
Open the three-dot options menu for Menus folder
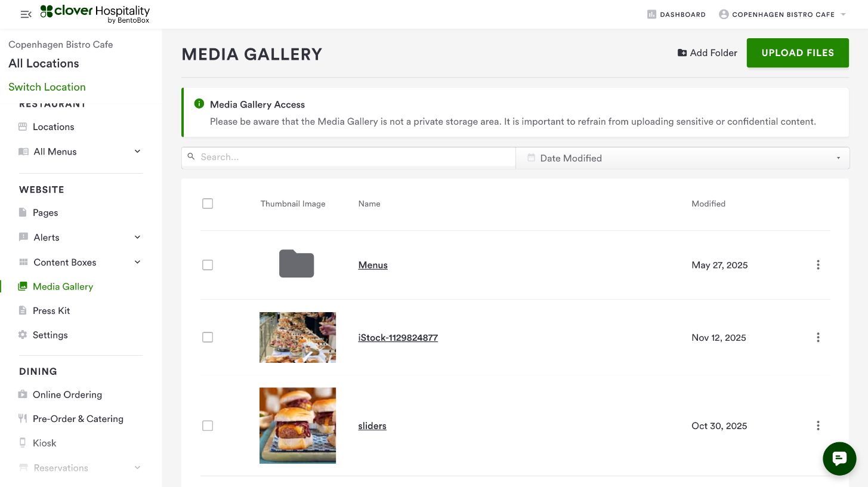(x=818, y=265)
